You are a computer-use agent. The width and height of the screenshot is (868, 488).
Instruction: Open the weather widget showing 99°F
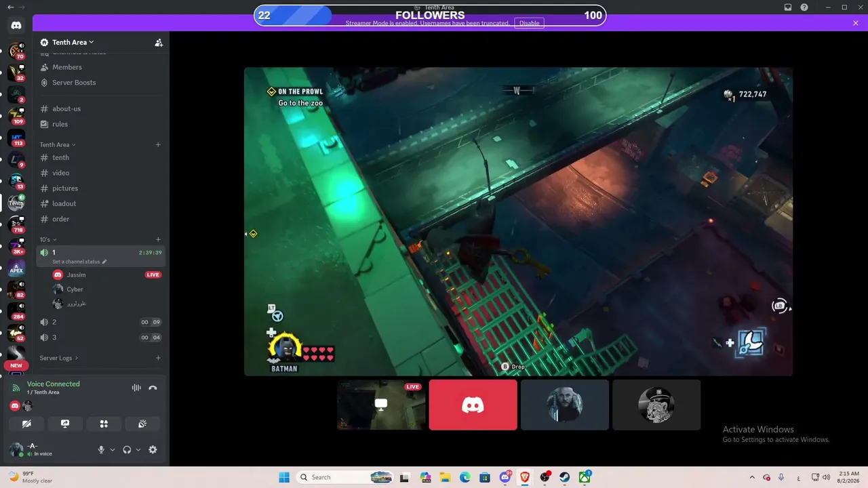31,477
